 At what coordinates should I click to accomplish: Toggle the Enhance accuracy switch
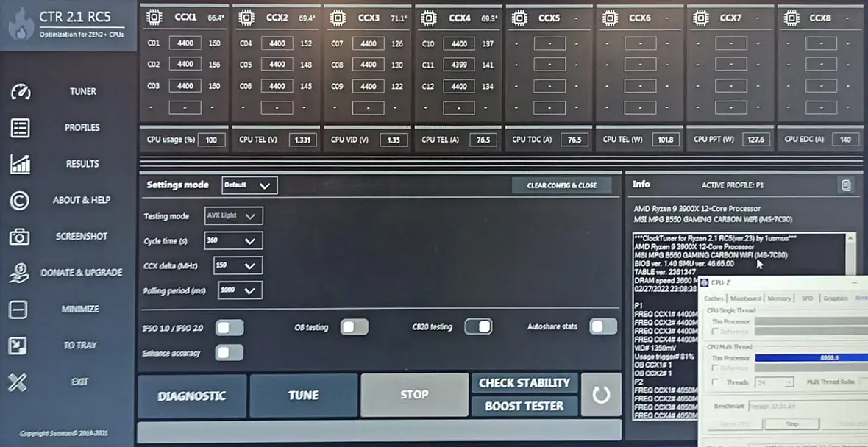(230, 352)
